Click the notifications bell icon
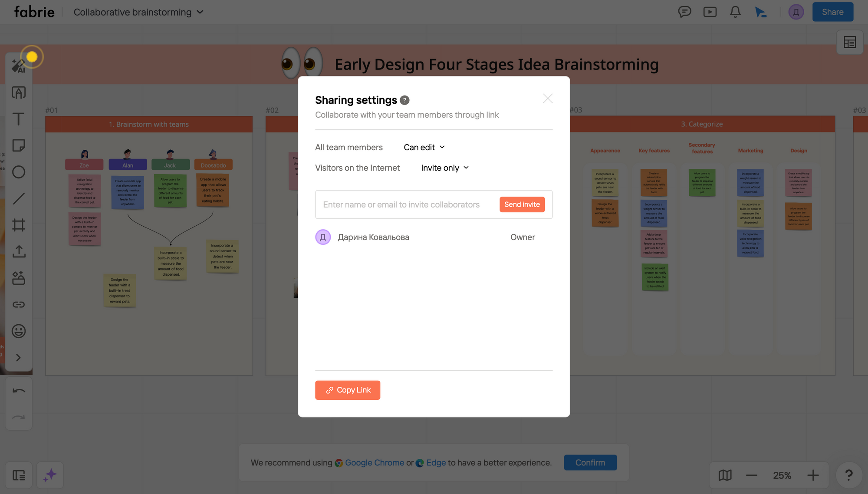 tap(735, 12)
